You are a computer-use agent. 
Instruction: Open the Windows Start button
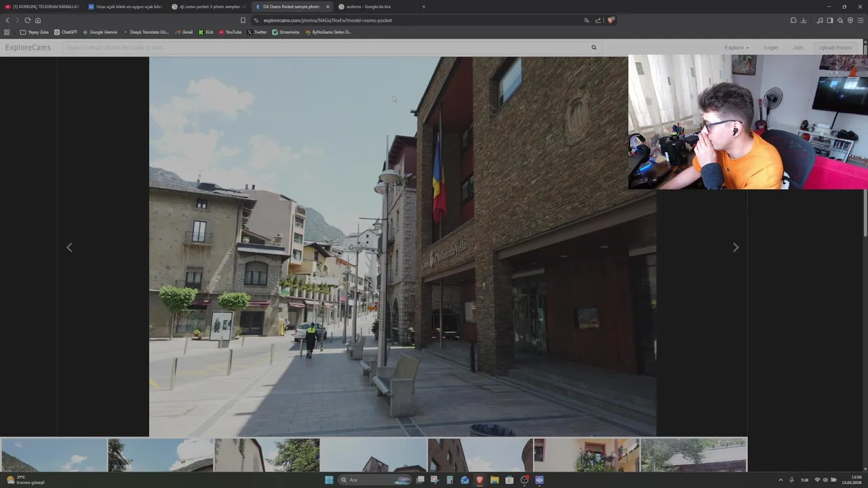(x=329, y=480)
